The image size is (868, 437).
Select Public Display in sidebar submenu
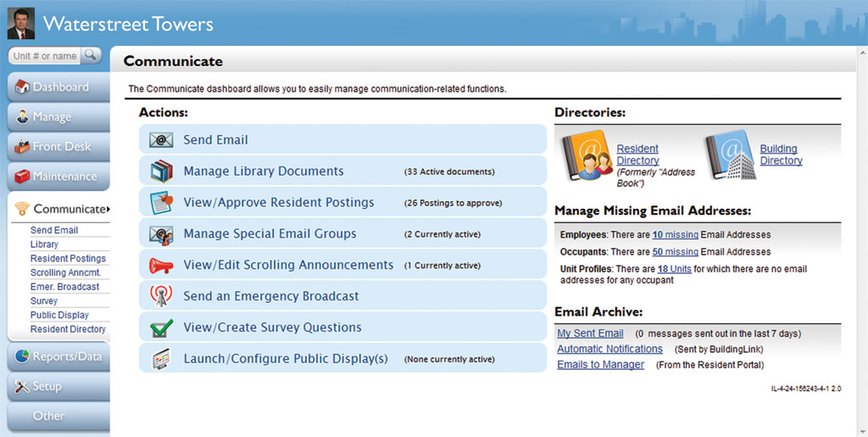click(59, 315)
